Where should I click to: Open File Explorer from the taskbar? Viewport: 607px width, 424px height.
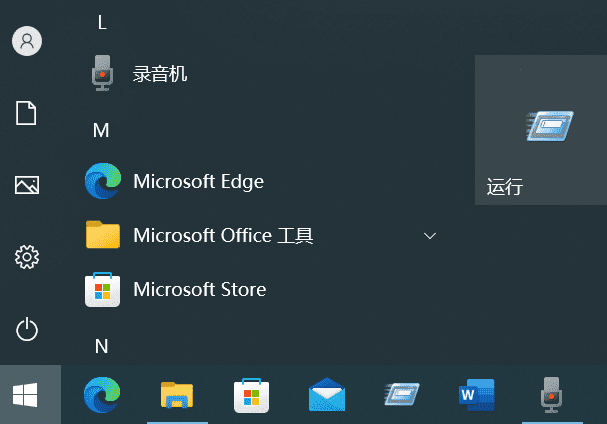pyautogui.click(x=177, y=396)
